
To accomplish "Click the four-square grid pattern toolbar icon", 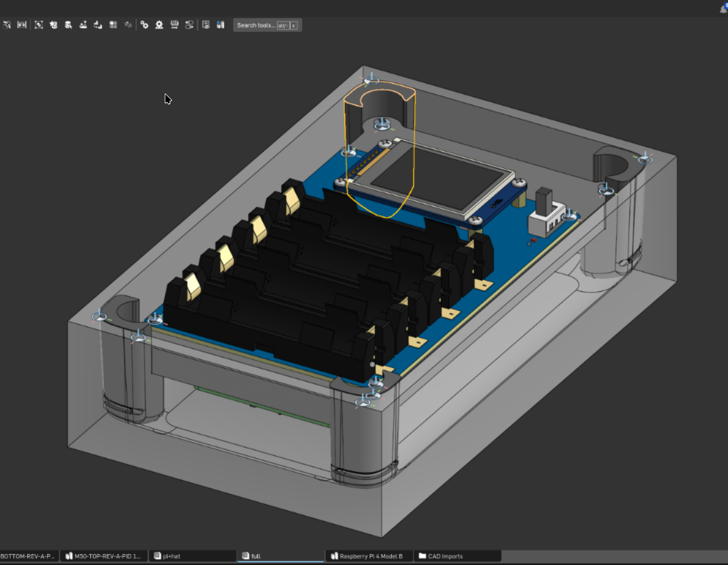I will point(113,25).
